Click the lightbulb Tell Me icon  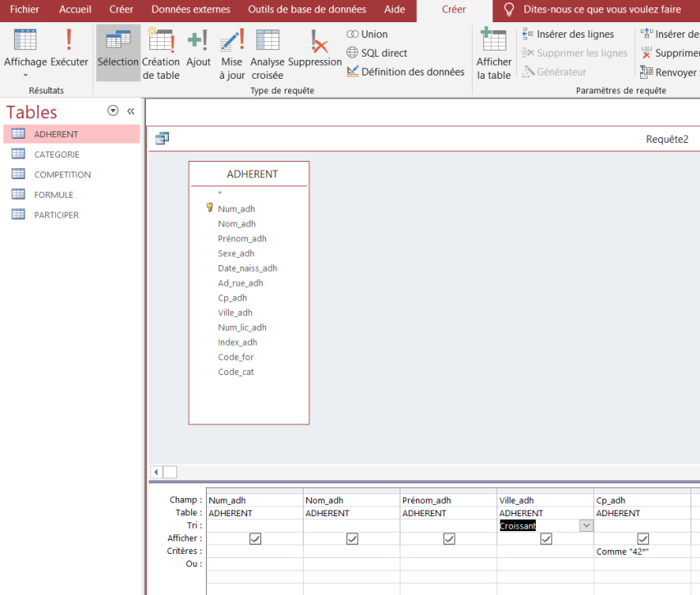click(x=509, y=9)
